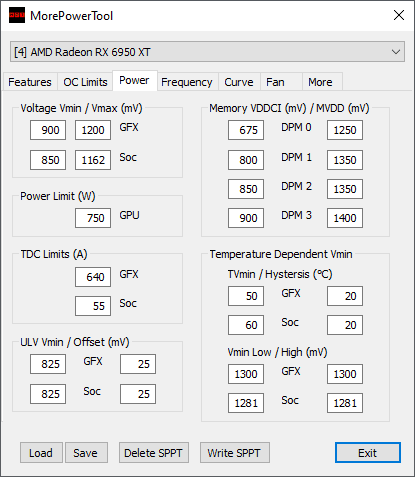
Task: Switch to the More tab
Action: [320, 82]
